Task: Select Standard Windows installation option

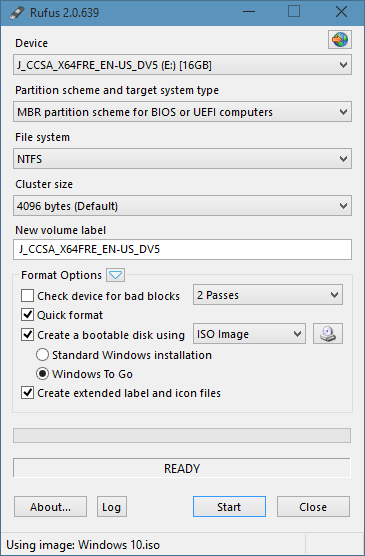Action: [x=42, y=355]
